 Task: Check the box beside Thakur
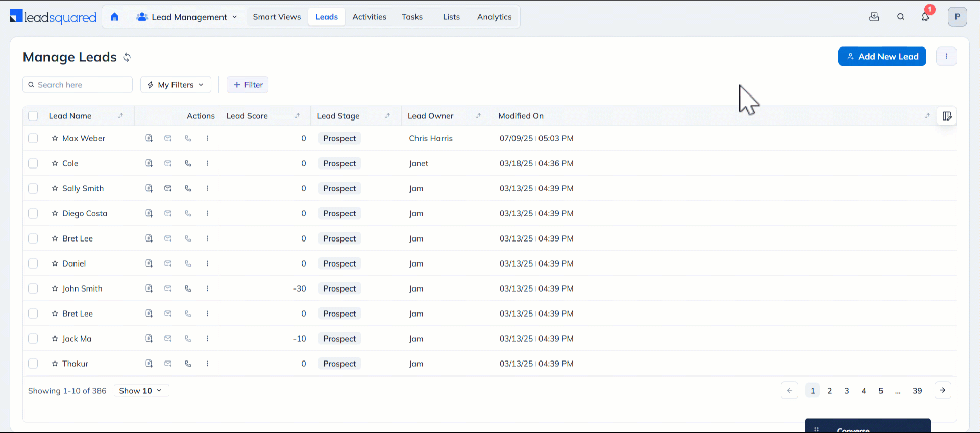(33, 364)
